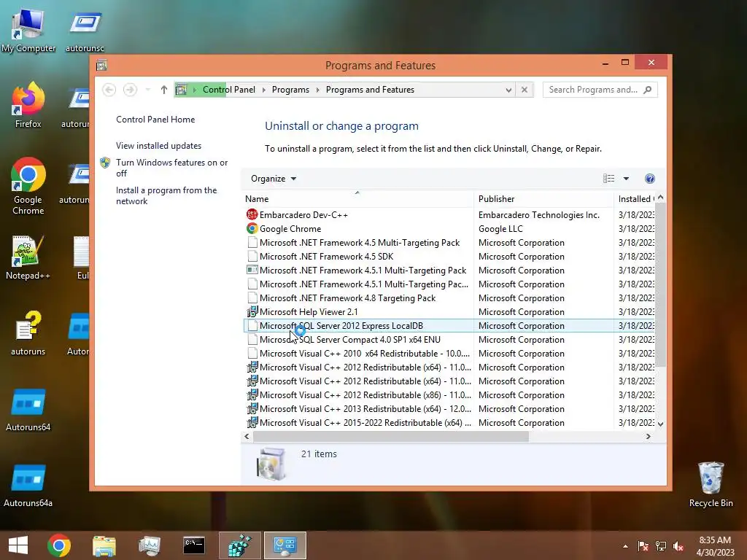Screen dimensions: 747x560
Task: Select Google Chrome in program list
Action: pos(449,229)
